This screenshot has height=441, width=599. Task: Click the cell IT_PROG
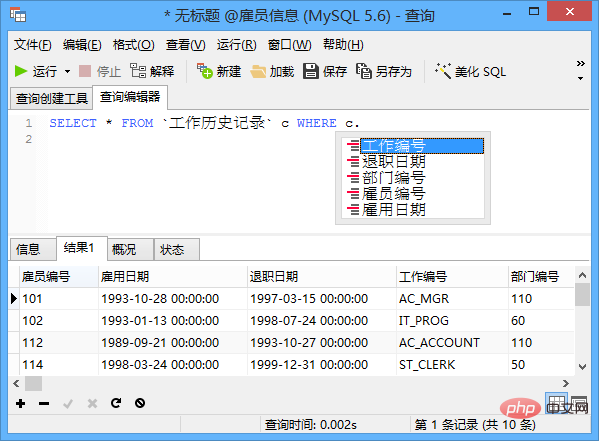point(452,321)
